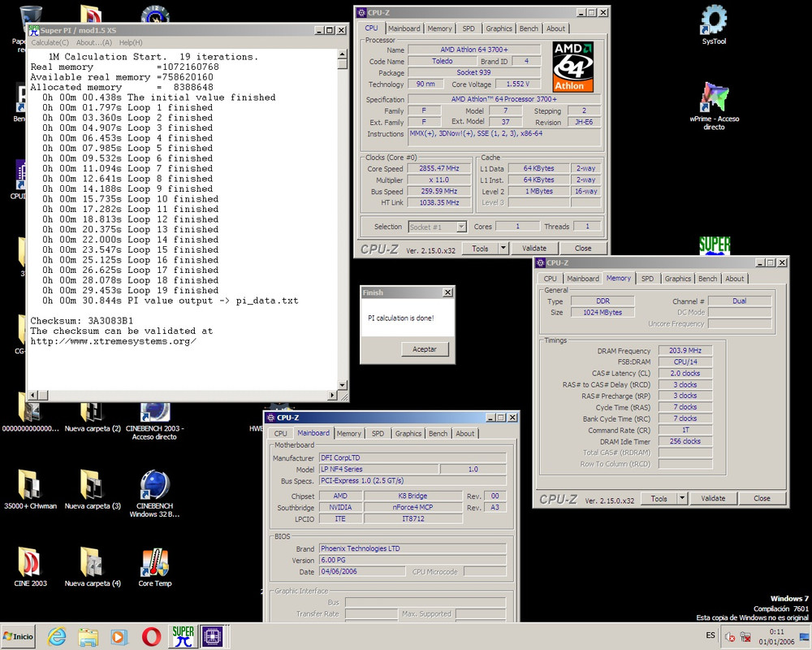Open 35000+ CHwman folder icon

click(x=30, y=489)
